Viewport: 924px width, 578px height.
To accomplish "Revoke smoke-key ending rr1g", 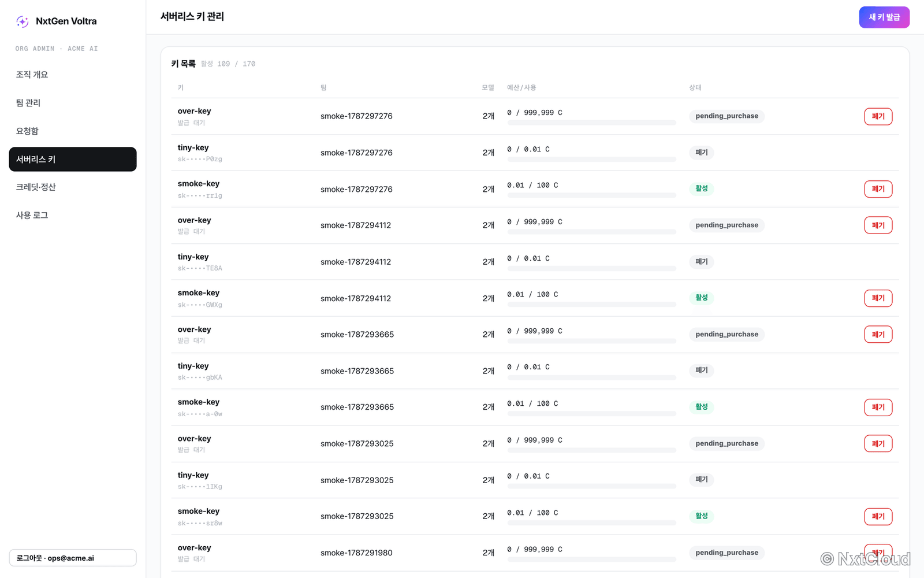I will click(x=878, y=189).
